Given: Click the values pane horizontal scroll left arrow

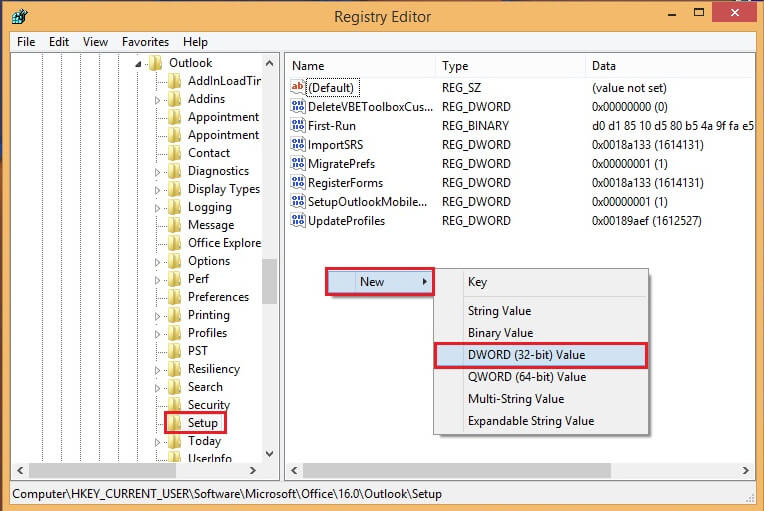Looking at the screenshot, I should click(x=294, y=471).
